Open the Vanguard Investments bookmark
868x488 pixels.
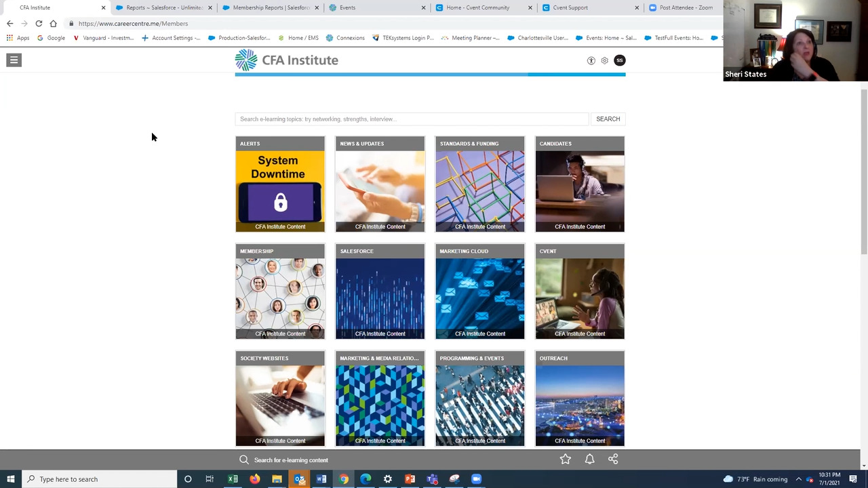click(103, 38)
